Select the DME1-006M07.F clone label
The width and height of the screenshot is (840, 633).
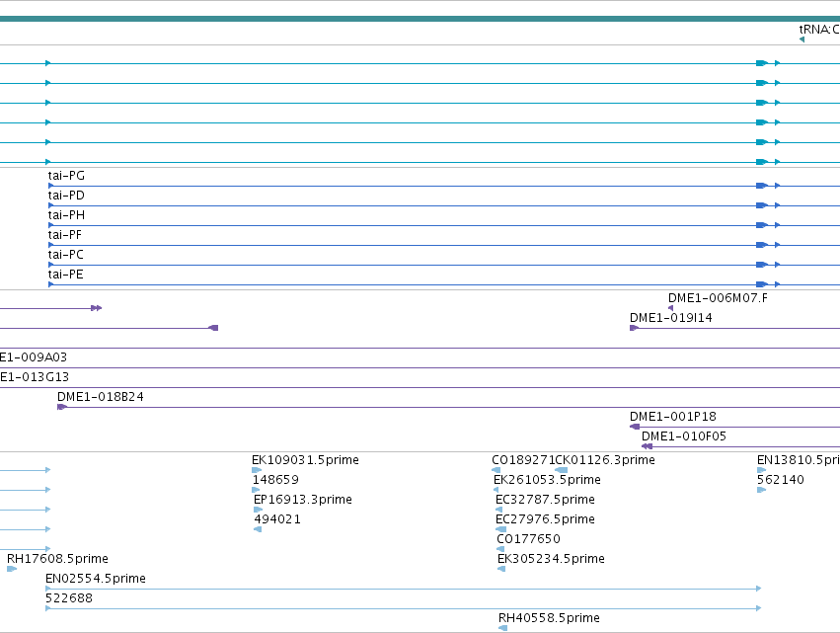pyautogui.click(x=718, y=298)
